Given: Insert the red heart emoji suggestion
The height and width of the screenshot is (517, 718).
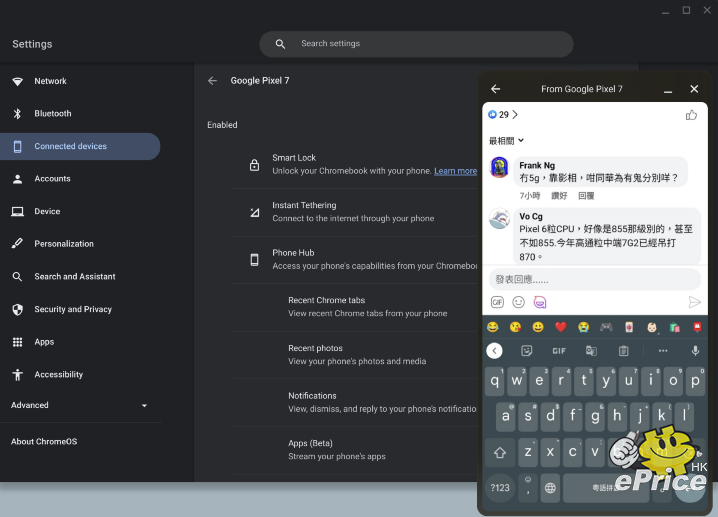Looking at the screenshot, I should point(560,327).
